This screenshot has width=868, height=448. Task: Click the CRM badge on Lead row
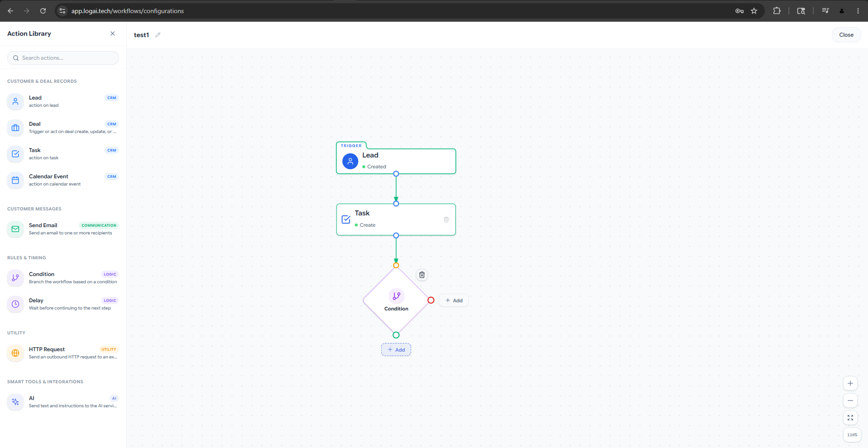112,98
